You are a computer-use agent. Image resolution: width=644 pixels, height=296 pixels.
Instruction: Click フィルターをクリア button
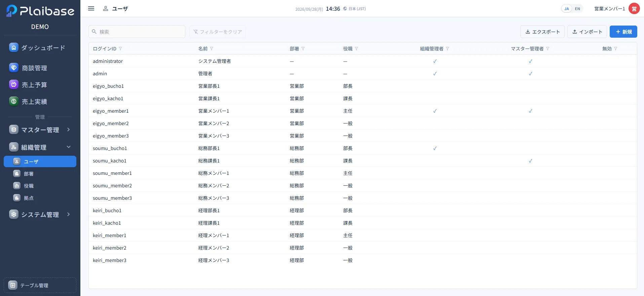[x=218, y=32]
